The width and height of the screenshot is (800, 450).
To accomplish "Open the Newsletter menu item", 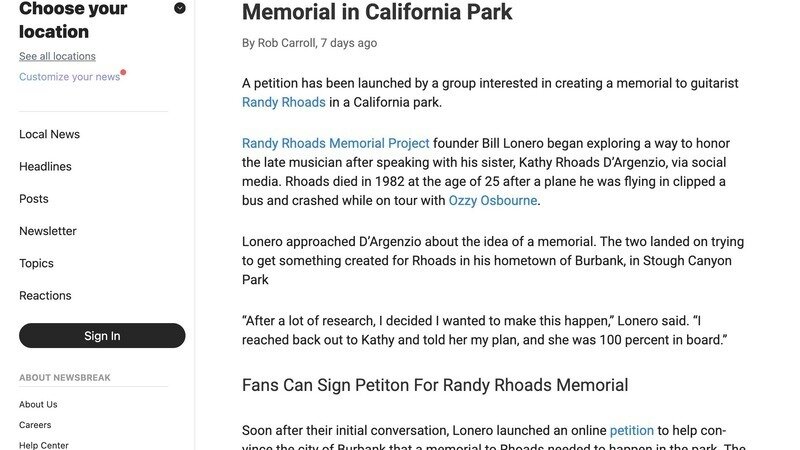I will pyautogui.click(x=48, y=231).
